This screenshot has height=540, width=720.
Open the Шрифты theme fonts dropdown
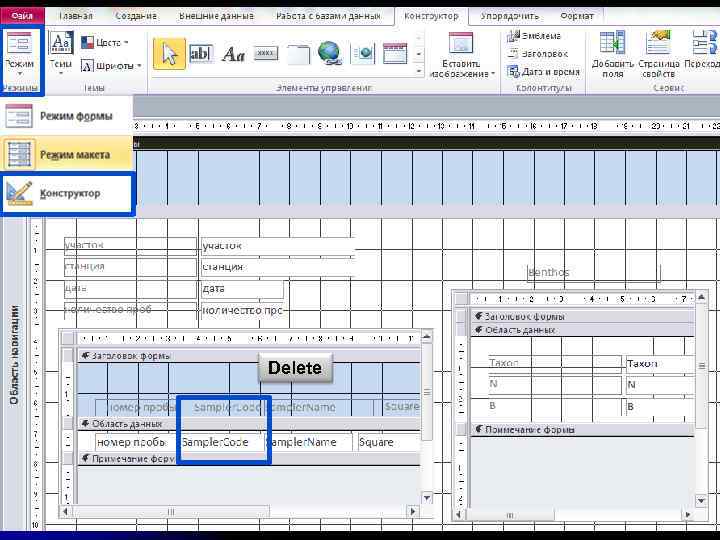pos(111,66)
